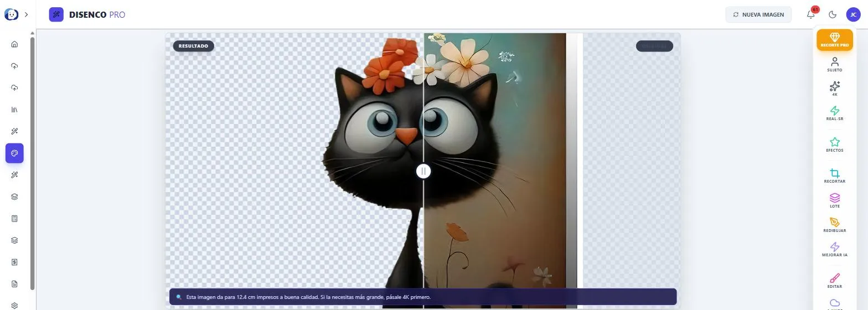The height and width of the screenshot is (310, 868).
Task: Open the JC user avatar menu
Action: pos(853,14)
